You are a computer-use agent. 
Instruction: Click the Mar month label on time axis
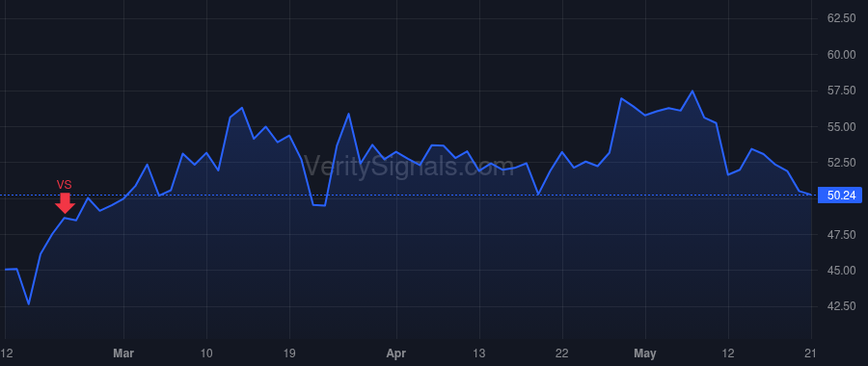tap(123, 353)
